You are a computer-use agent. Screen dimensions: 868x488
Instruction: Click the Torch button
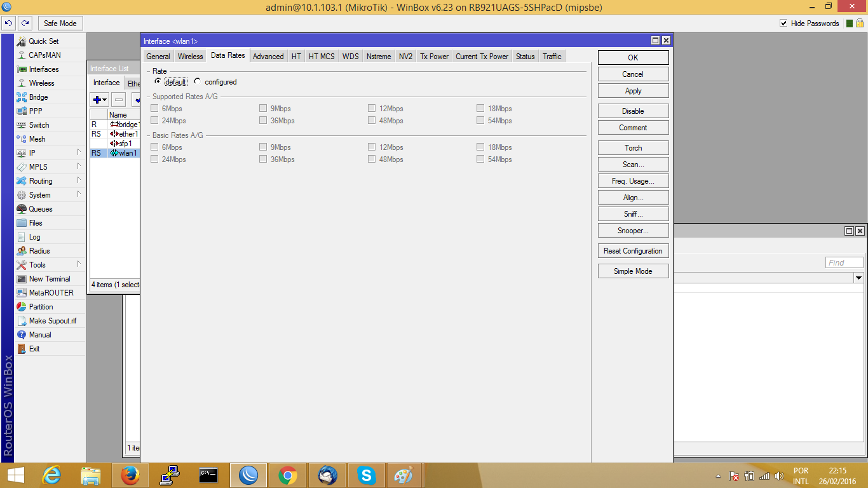point(633,148)
